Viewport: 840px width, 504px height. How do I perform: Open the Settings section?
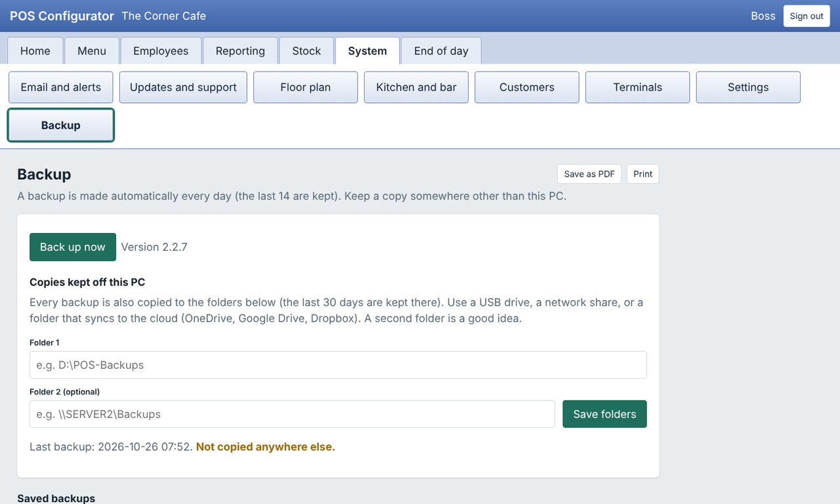pos(748,87)
